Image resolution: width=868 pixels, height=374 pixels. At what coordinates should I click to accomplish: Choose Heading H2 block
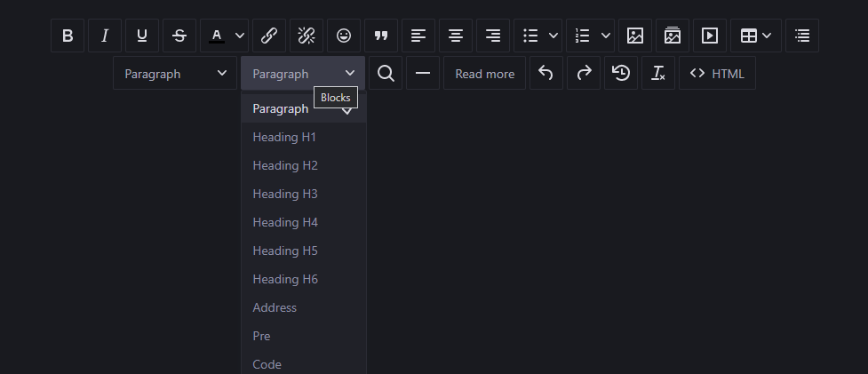[304, 165]
